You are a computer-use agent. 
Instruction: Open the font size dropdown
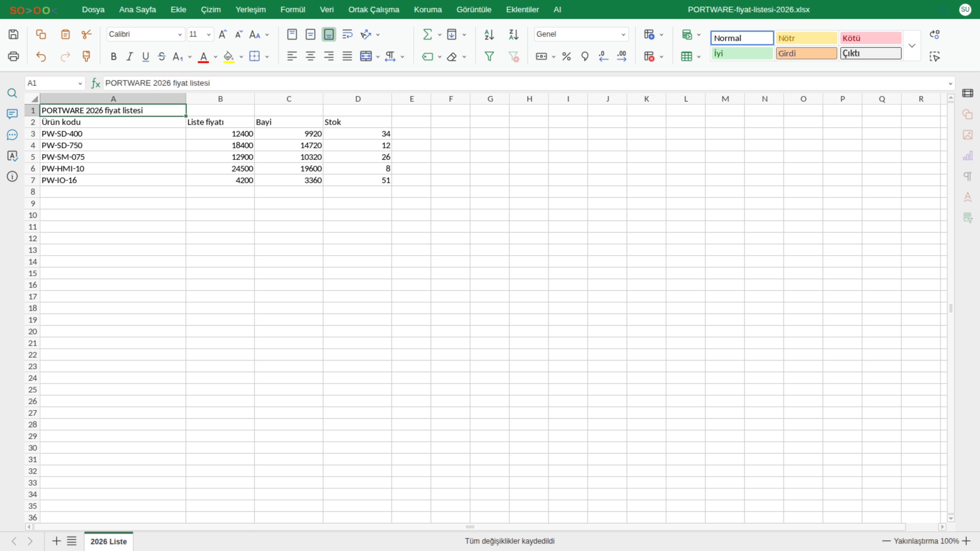click(x=209, y=35)
